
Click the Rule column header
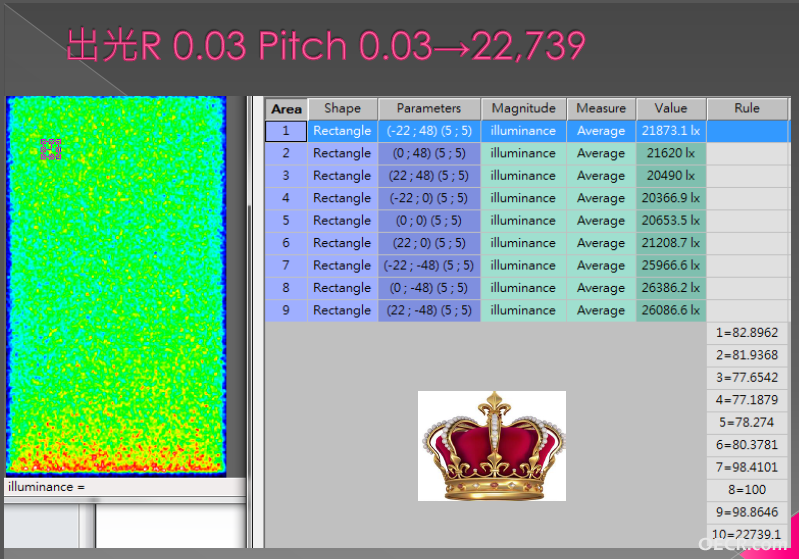747,109
